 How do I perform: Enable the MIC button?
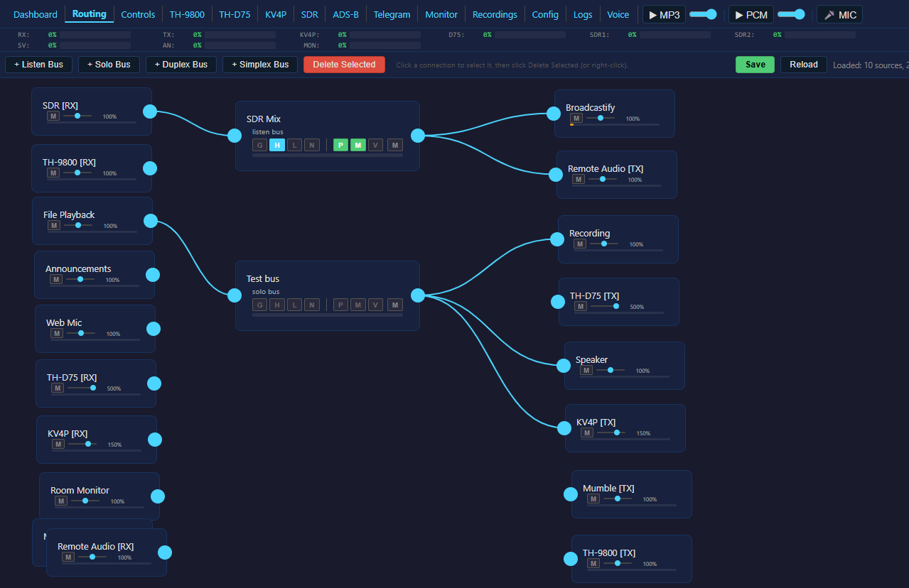pos(839,14)
